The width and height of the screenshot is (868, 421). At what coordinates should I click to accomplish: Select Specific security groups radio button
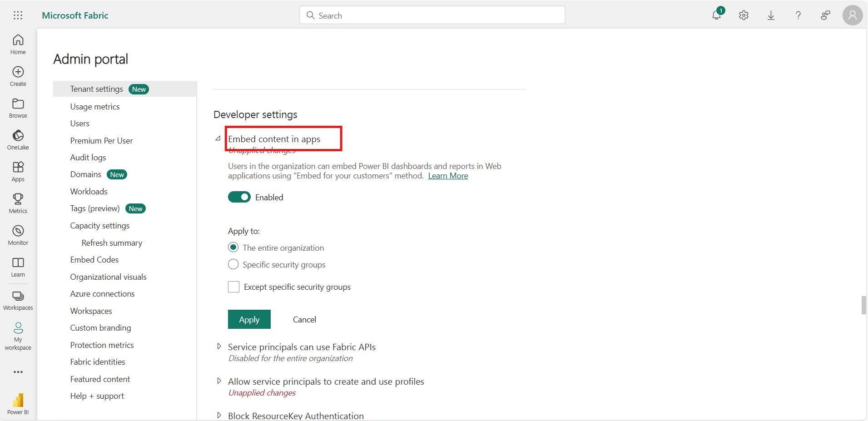[233, 264]
